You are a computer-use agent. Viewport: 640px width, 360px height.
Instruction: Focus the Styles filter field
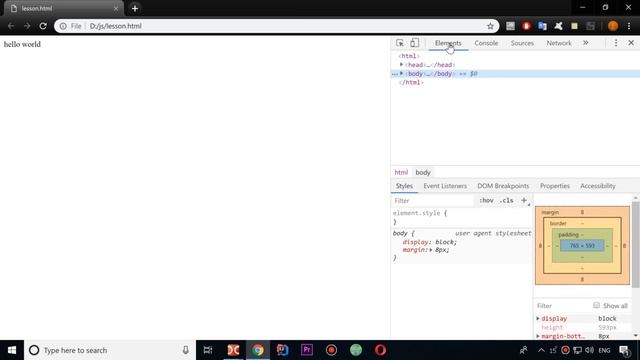pos(433,200)
